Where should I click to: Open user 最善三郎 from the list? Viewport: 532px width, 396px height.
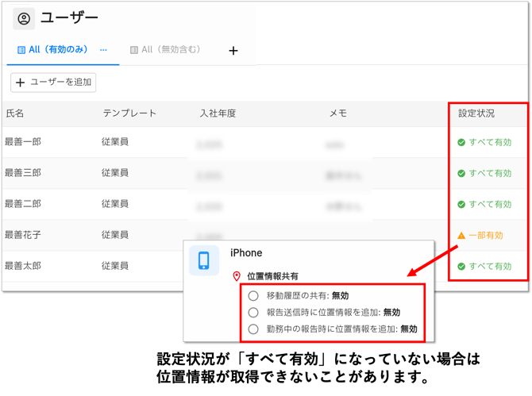(23, 173)
